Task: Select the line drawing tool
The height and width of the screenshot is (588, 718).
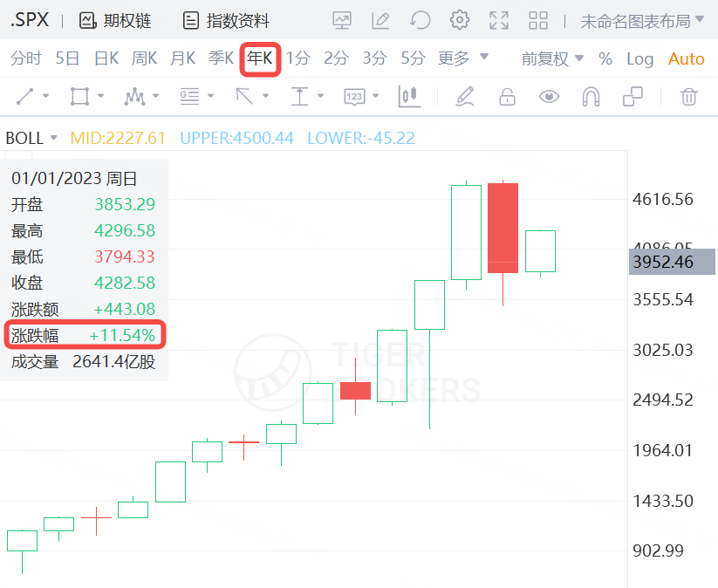Action: [26, 96]
